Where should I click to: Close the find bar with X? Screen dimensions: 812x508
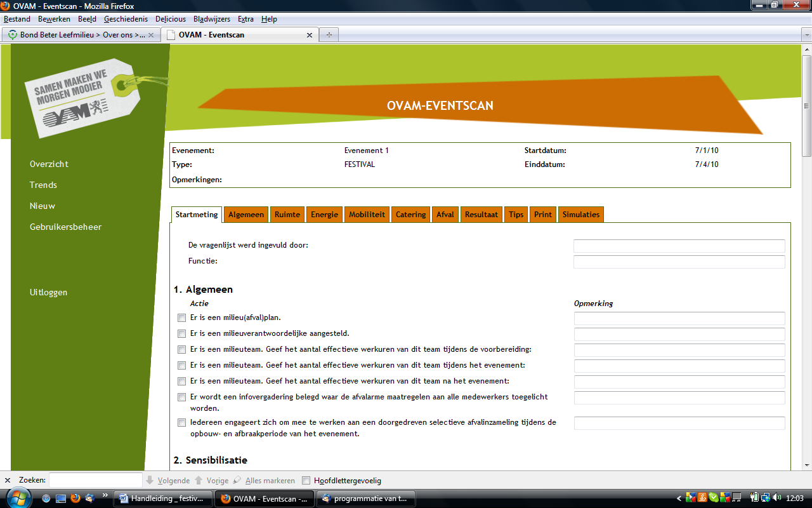pos(8,480)
